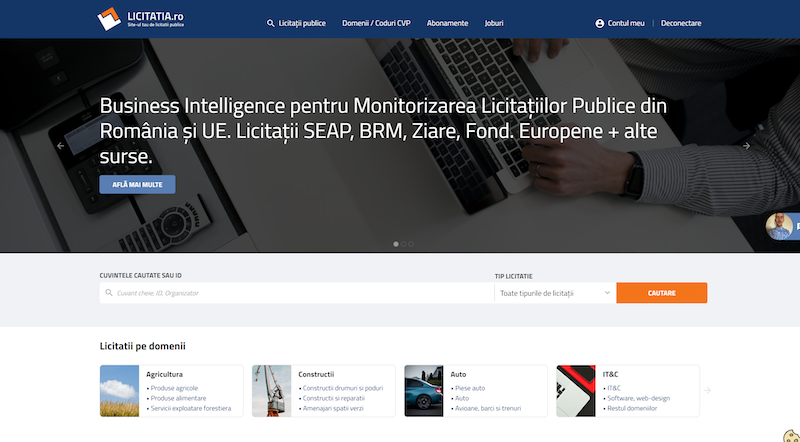Click the LICITATIA.ro logo
The image size is (800, 442).
(x=141, y=19)
